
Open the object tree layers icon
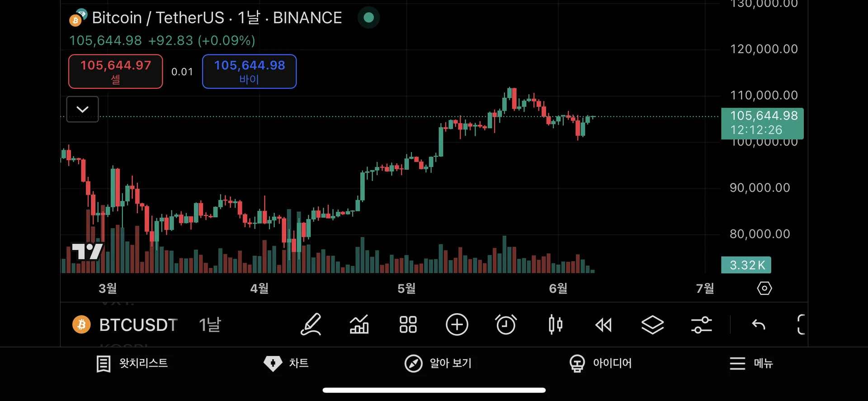point(652,325)
